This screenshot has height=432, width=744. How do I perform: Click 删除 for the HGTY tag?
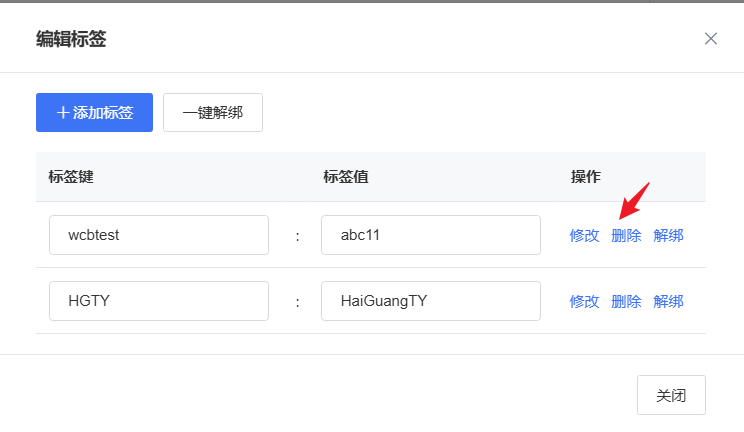click(626, 301)
